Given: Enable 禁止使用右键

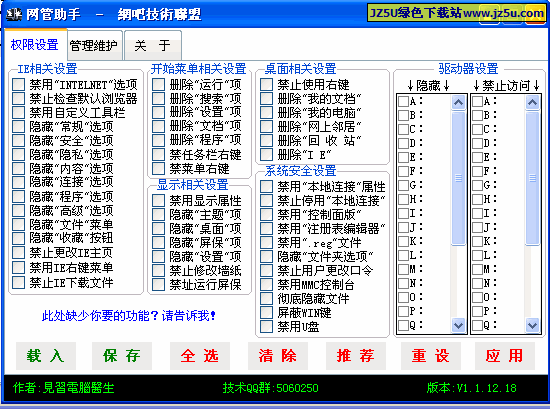Looking at the screenshot, I should pos(267,85).
